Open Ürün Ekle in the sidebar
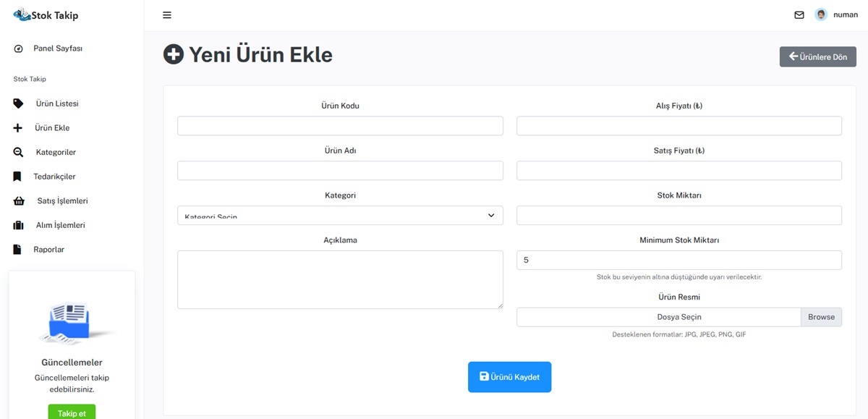 point(52,128)
